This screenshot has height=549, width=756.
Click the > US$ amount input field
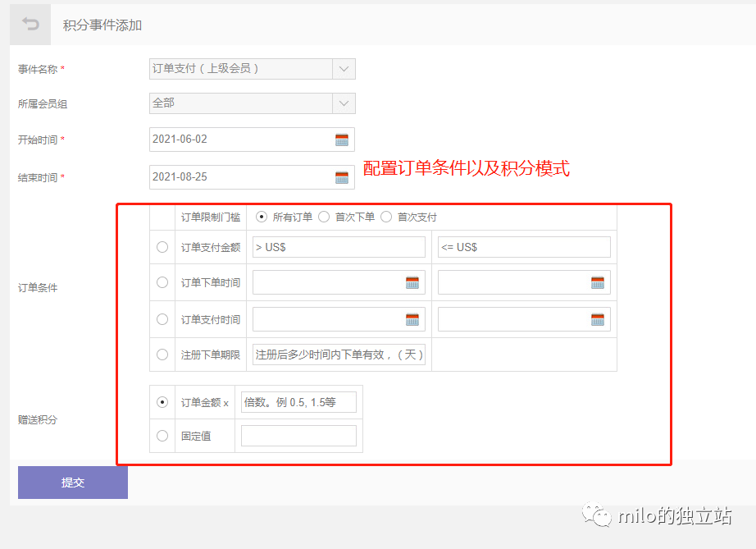[x=338, y=246]
